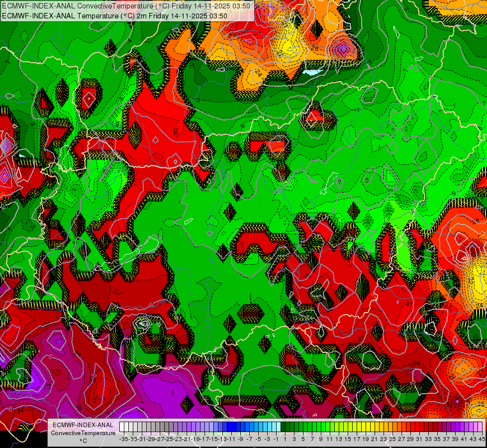
Task: Click the 36 contour label on the map
Action: (78, 408)
